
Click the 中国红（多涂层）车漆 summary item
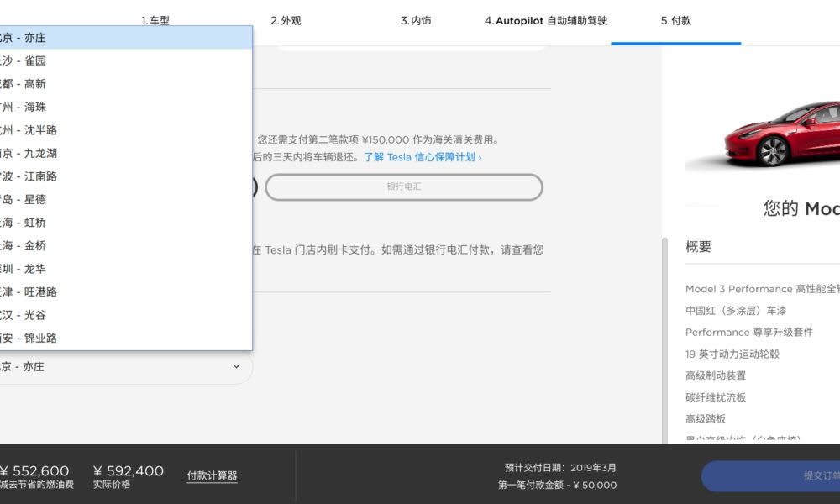pos(736,311)
